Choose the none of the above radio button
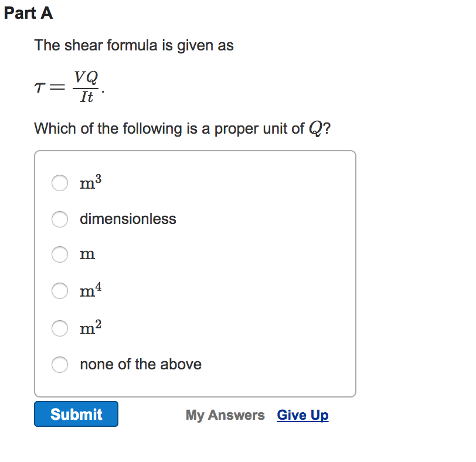The height and width of the screenshot is (462, 476). [60, 365]
